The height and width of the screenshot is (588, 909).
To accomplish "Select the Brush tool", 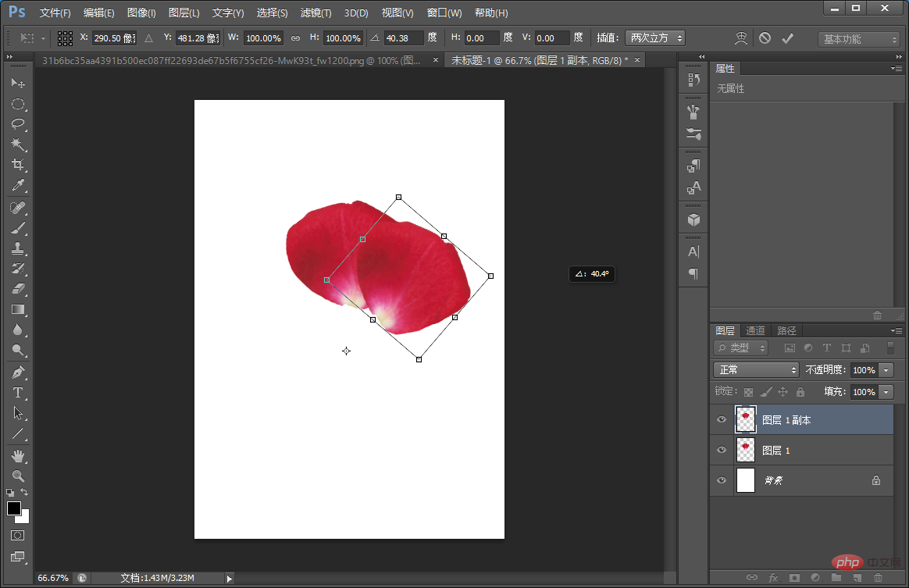I will click(x=18, y=228).
